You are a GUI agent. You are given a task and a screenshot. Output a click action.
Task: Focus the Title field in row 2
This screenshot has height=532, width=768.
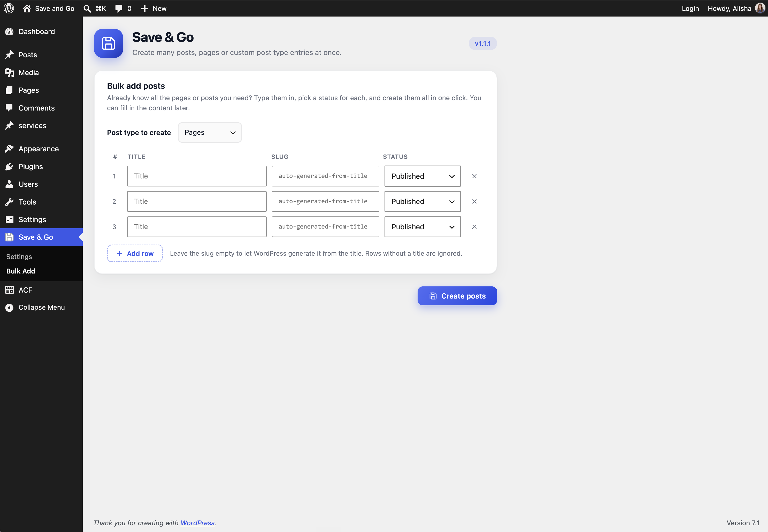197,201
